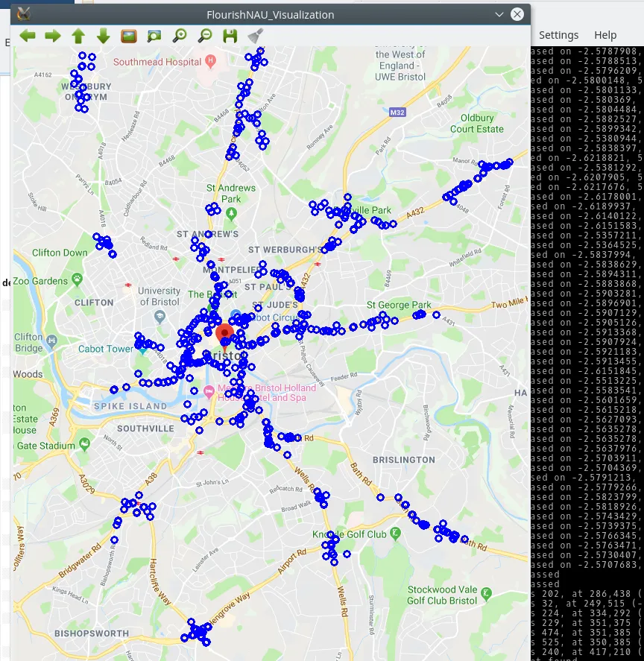Click the pan right green arrow
This screenshot has height=661, width=644.
pyautogui.click(x=53, y=36)
